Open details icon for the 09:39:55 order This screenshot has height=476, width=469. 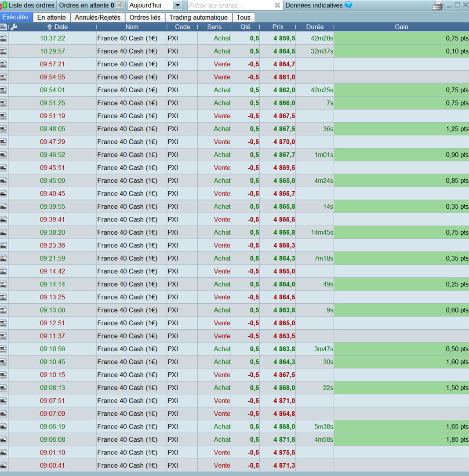[x=4, y=207]
